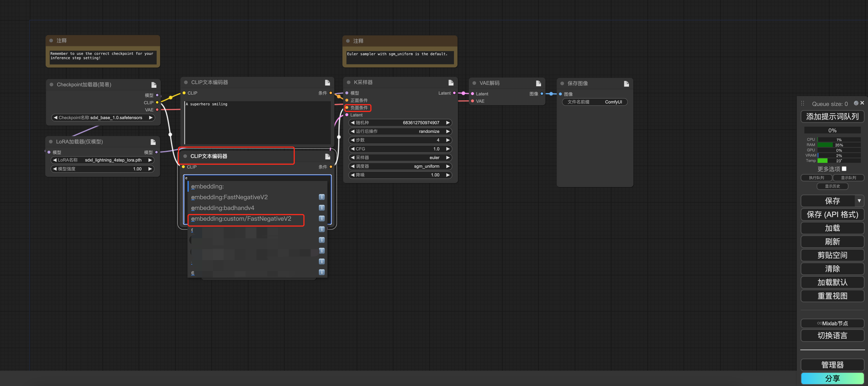868x386 pixels.
Task: Show info for embedding:custom/FastNegativeV2
Action: pyautogui.click(x=322, y=219)
